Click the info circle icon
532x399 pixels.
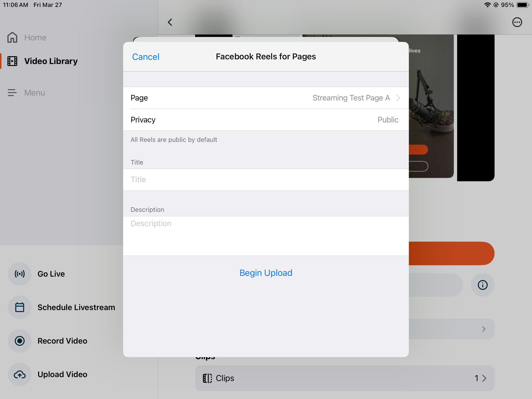tap(482, 285)
